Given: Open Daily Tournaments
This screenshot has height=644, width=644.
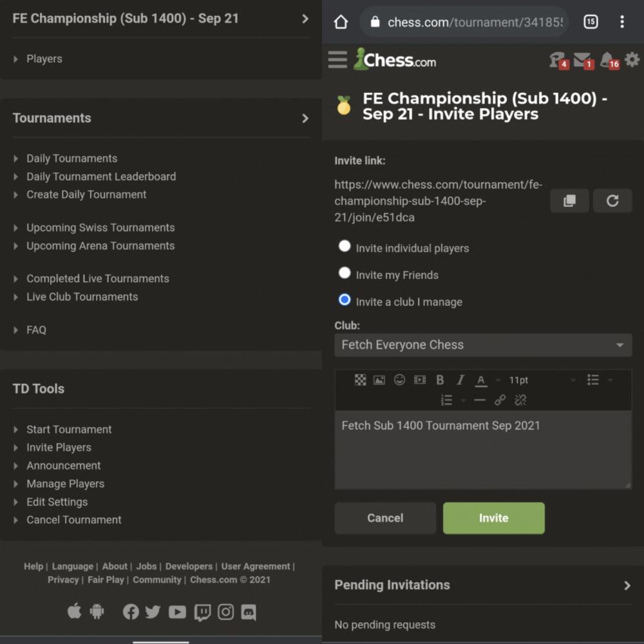Looking at the screenshot, I should [72, 158].
